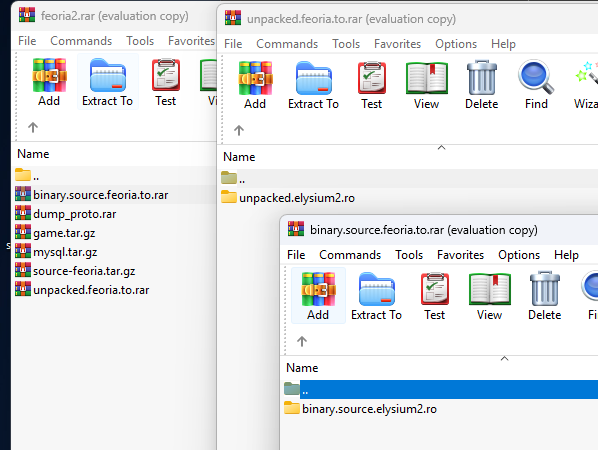Open Commands menu in unpacked.feoria.to.rar window
Image resolution: width=598 pixels, height=450 pixels.
(x=287, y=44)
